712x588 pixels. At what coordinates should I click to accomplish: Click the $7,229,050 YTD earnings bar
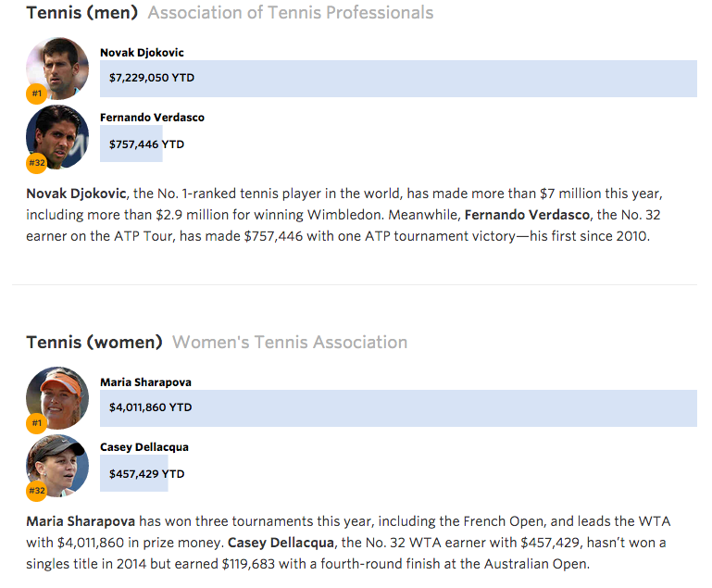[x=398, y=79]
